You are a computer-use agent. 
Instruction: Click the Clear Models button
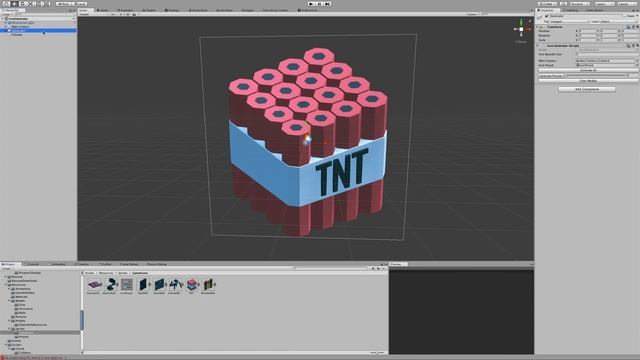pos(588,81)
